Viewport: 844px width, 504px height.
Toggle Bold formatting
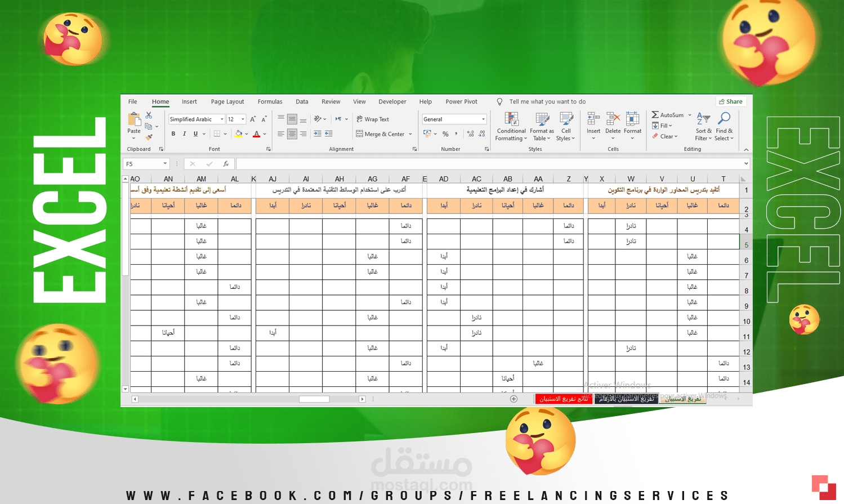[x=173, y=134]
